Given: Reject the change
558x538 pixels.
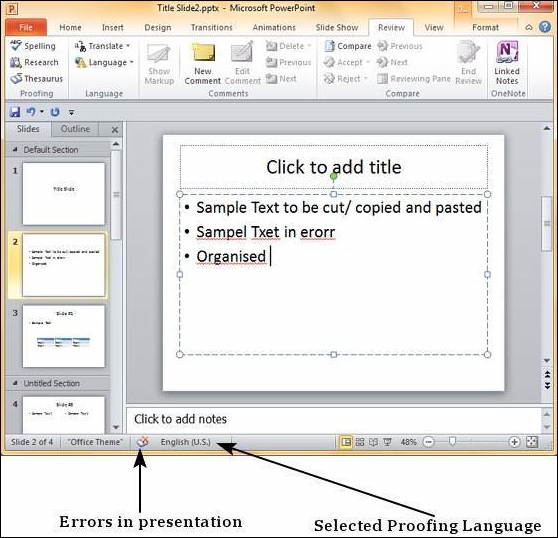Looking at the screenshot, I should [x=345, y=79].
